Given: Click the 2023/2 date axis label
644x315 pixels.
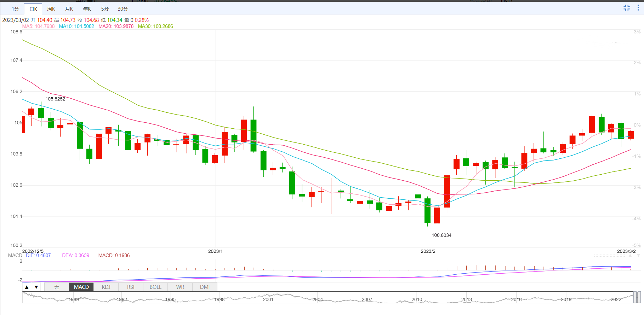Looking at the screenshot, I should click(x=428, y=251).
